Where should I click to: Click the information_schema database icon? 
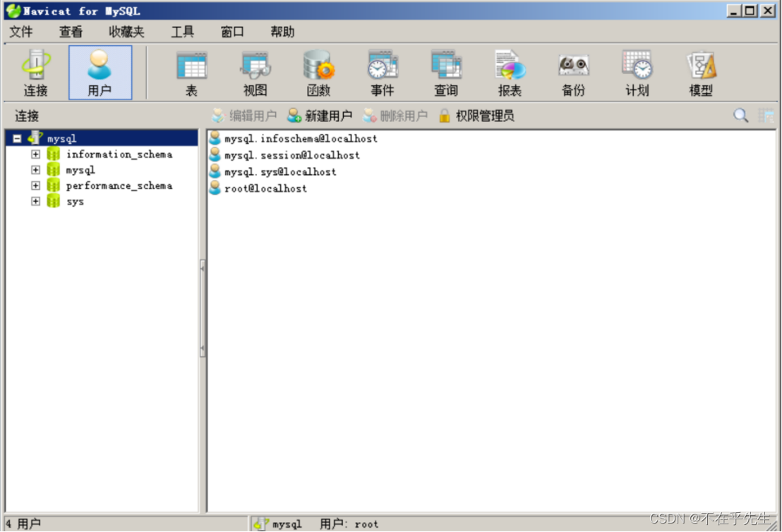point(54,154)
